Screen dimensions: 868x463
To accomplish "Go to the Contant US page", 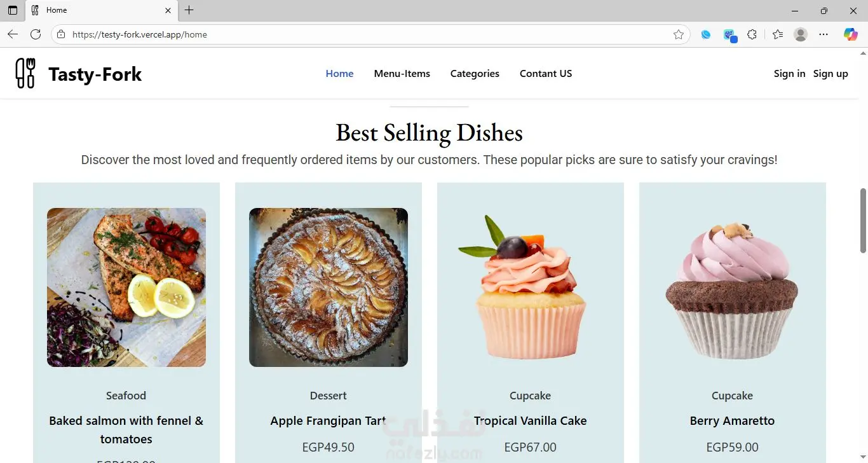I will (546, 74).
